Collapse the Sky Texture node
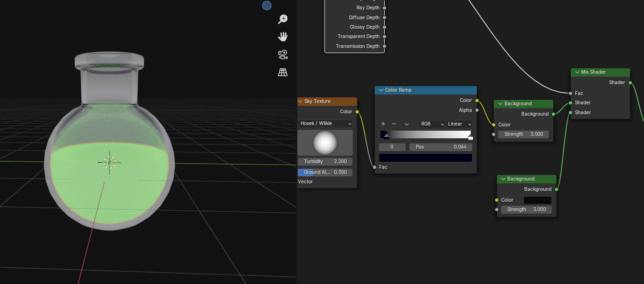This screenshot has width=644, height=284. pos(300,102)
